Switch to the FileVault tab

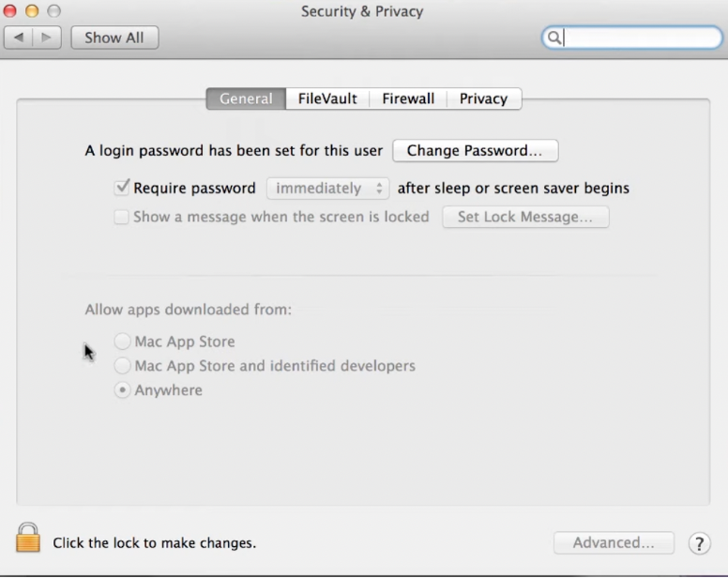(327, 99)
